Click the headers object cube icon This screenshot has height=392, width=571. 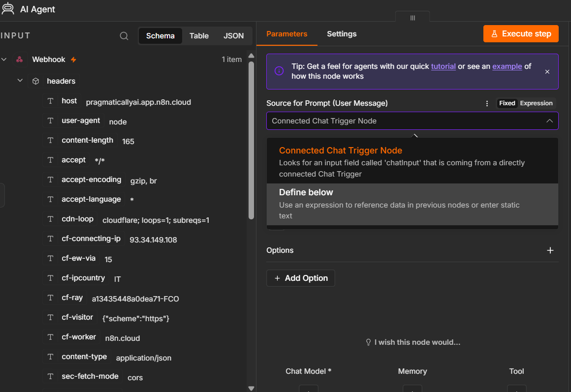(35, 81)
